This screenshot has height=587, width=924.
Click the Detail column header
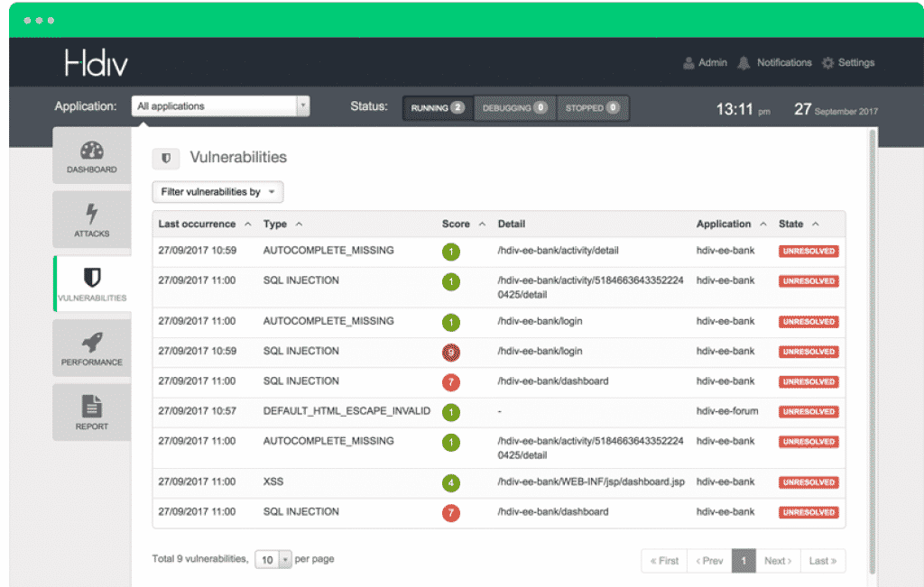(x=512, y=224)
